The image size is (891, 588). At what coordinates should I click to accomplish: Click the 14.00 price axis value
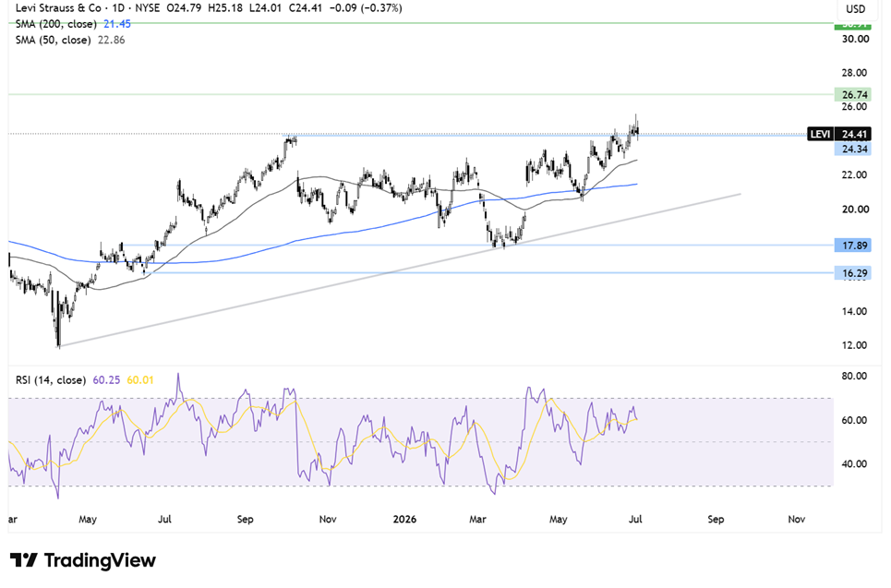[855, 311]
